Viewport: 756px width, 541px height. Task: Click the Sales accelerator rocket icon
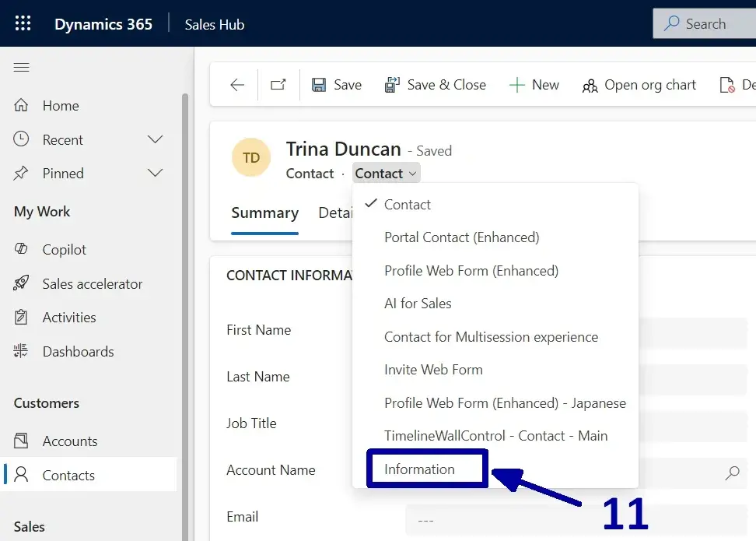point(21,283)
